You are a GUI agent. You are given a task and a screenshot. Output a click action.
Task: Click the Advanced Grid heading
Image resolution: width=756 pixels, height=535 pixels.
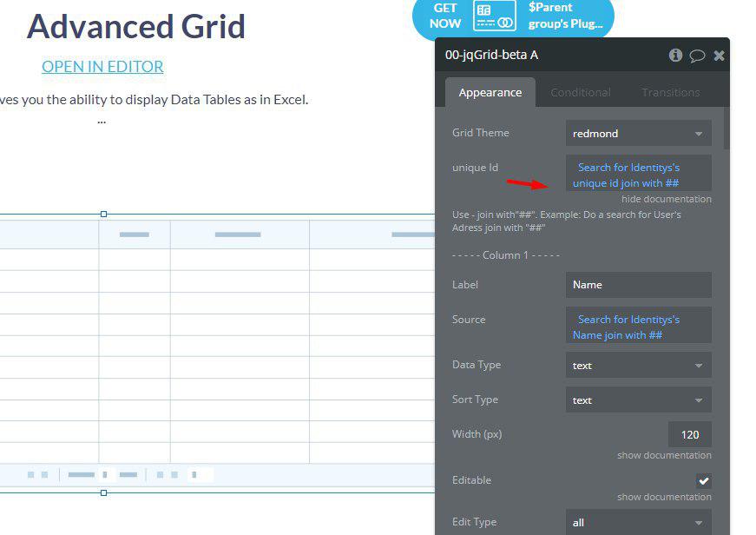pyautogui.click(x=136, y=26)
